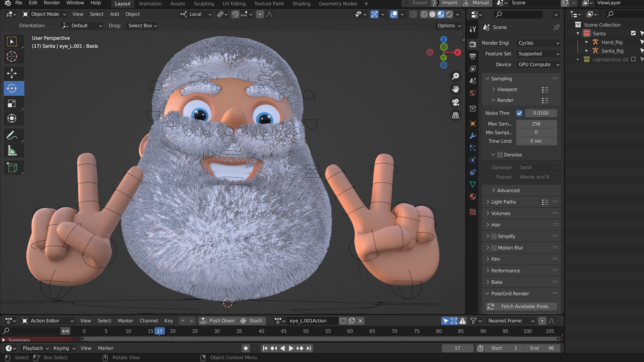The width and height of the screenshot is (644, 362).
Task: Toggle camera view with the camera icon
Action: [x=456, y=102]
